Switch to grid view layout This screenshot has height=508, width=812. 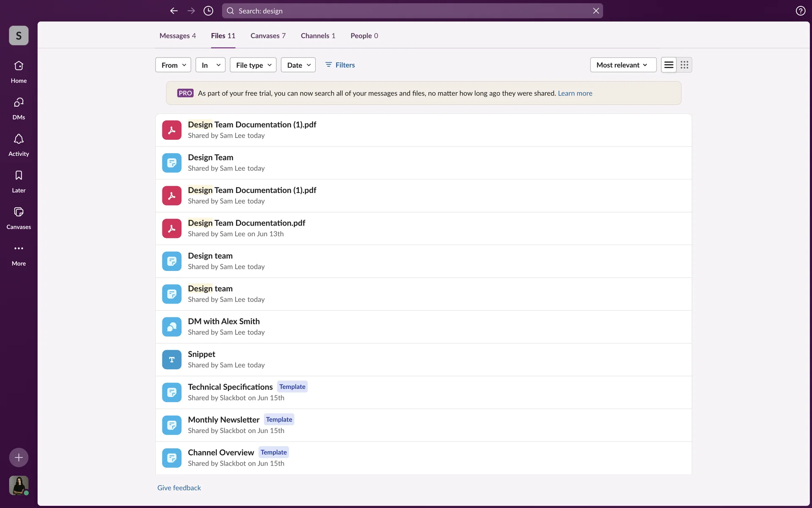pos(684,65)
